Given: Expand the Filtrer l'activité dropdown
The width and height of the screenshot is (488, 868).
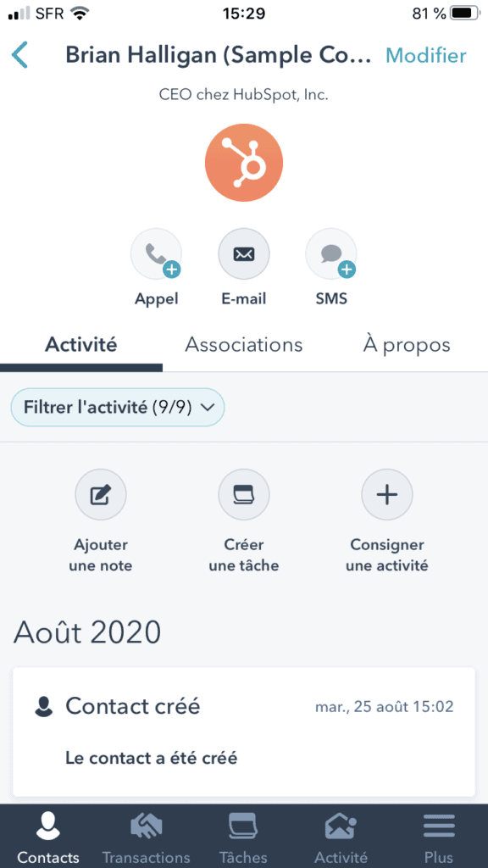Looking at the screenshot, I should [117, 407].
